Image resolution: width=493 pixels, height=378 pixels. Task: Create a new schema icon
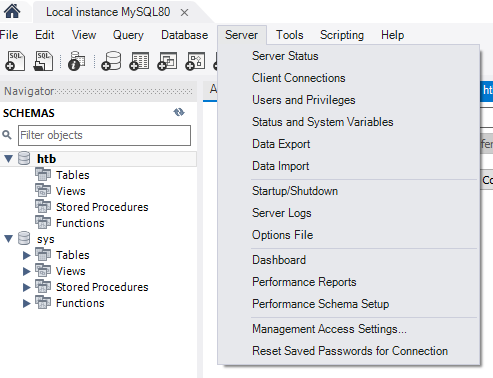point(111,61)
